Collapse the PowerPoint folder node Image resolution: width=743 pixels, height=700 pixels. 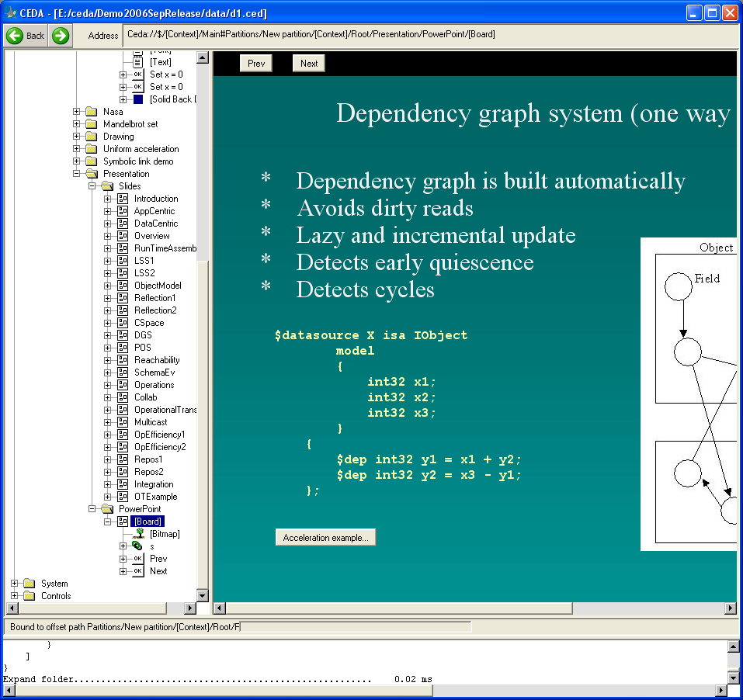[92, 509]
